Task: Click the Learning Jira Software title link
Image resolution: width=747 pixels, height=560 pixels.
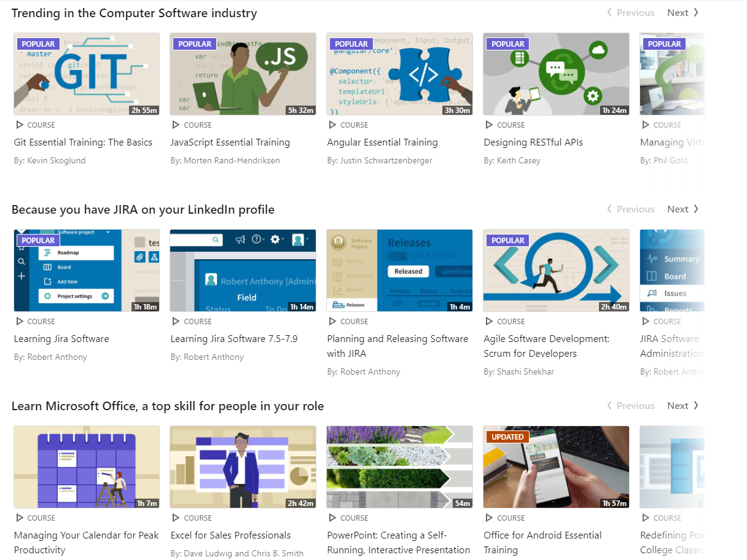Action: (61, 339)
